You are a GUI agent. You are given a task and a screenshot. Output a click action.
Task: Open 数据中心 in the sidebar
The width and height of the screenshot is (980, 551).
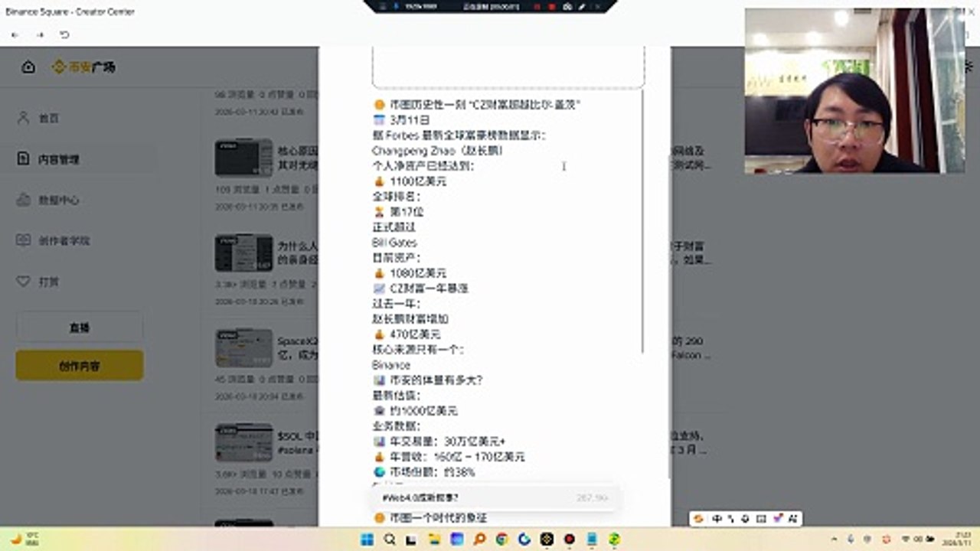[58, 200]
